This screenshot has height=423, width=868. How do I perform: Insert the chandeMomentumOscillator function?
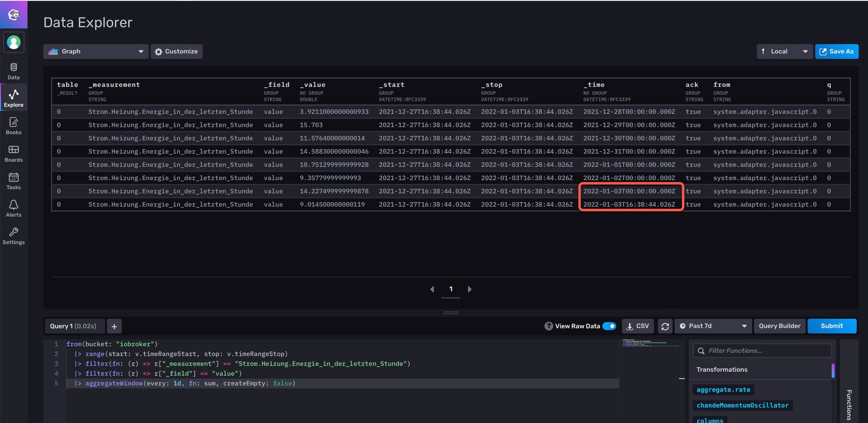[x=742, y=405]
